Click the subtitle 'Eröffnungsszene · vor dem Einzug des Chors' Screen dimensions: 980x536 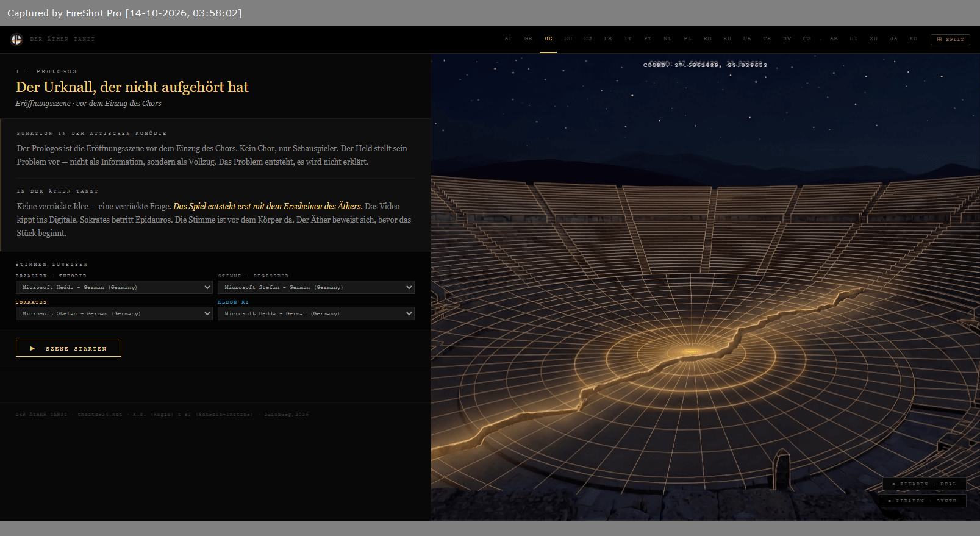tap(88, 104)
